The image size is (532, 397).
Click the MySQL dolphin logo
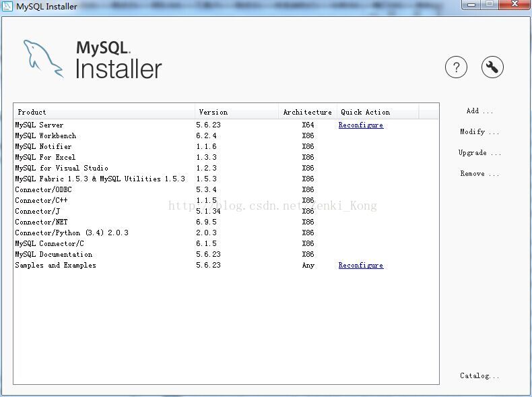point(43,59)
